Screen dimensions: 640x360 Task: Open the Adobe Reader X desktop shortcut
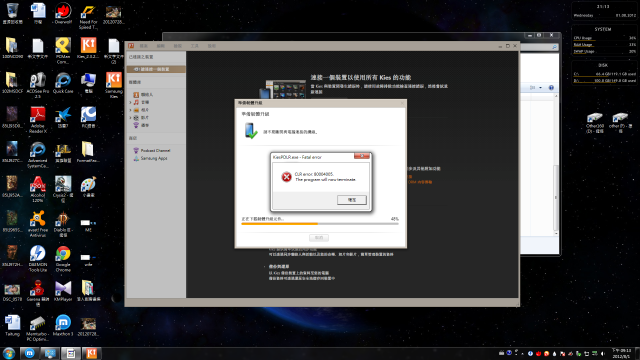click(38, 120)
